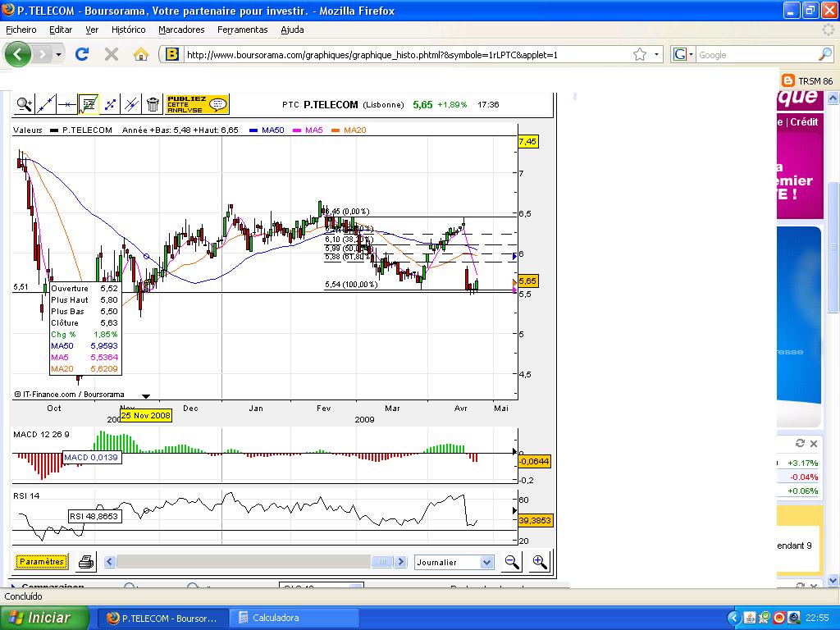840x630 pixels.
Task: Zoom out the chart with minus magnifier
Action: coord(512,562)
